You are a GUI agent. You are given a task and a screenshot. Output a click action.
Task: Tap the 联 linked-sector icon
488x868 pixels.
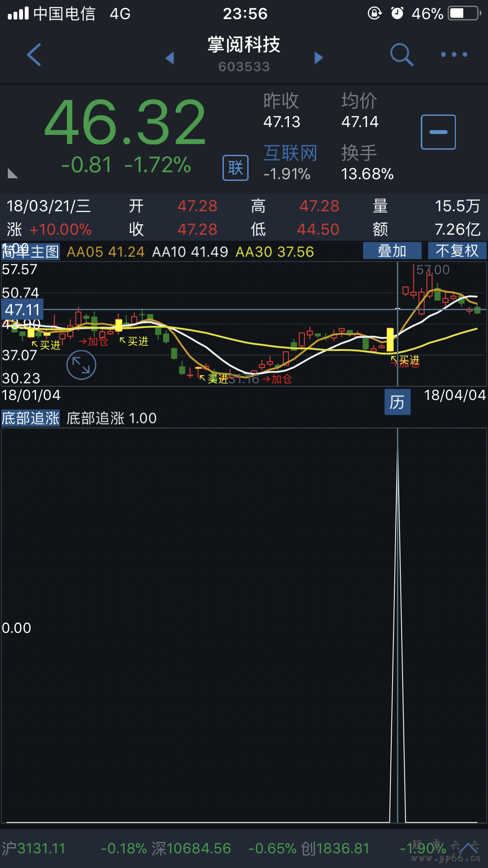(x=236, y=167)
